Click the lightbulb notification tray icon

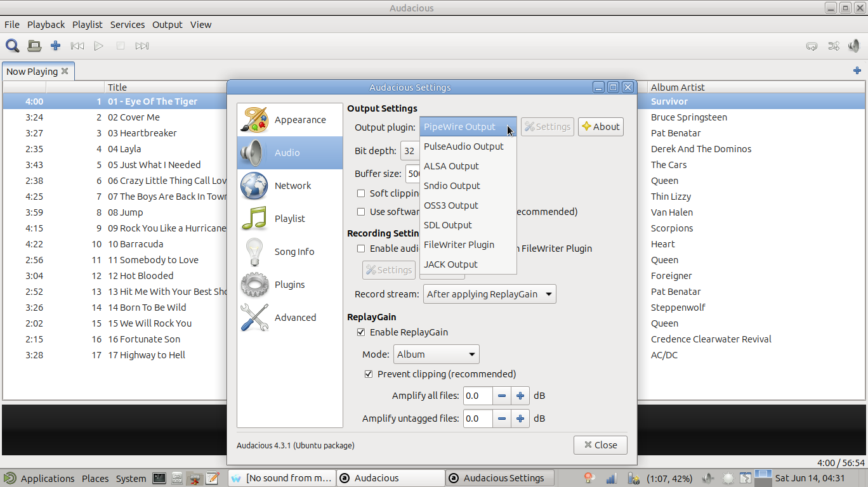pyautogui.click(x=589, y=478)
